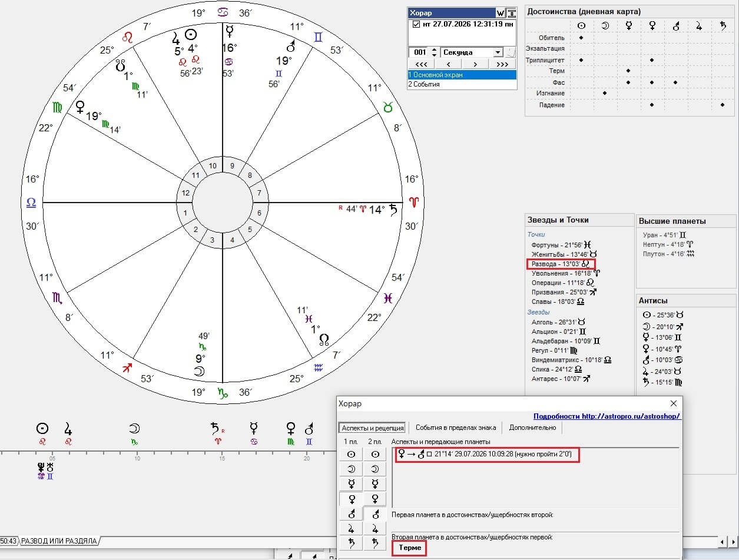Screen dimensions: 739x560
Task: Open the События в пределах знака tab
Action: click(456, 428)
